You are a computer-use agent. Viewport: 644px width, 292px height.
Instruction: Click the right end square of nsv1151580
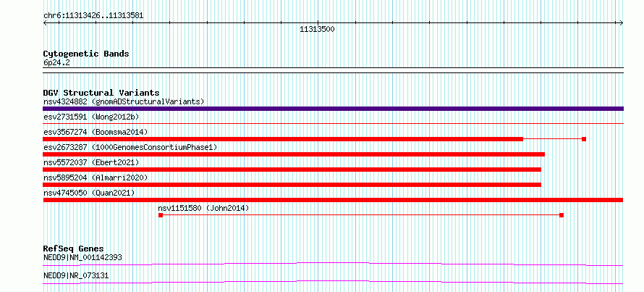click(562, 215)
